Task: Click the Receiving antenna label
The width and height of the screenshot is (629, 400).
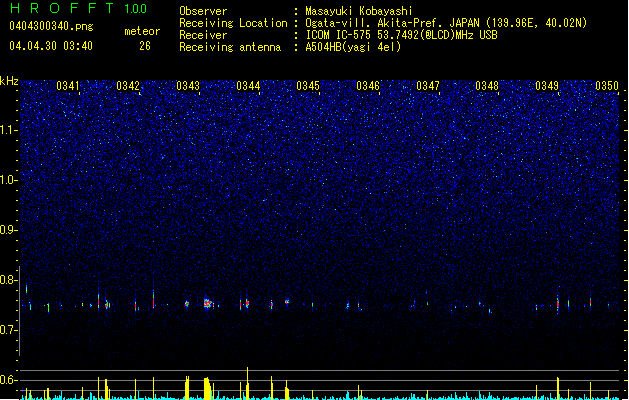Action: coord(230,47)
